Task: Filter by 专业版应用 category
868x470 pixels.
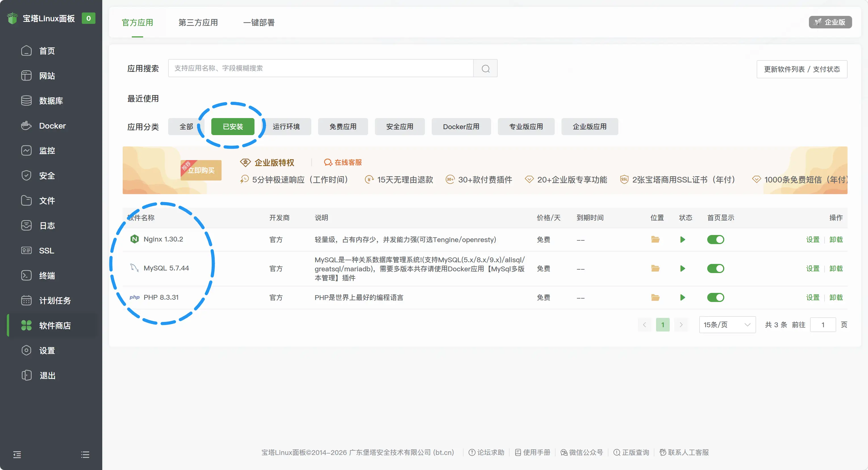Action: pos(526,127)
